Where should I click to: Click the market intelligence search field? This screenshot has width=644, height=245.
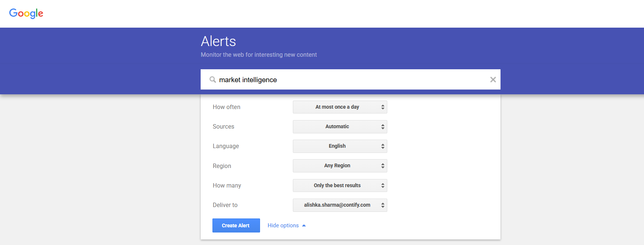(x=350, y=80)
